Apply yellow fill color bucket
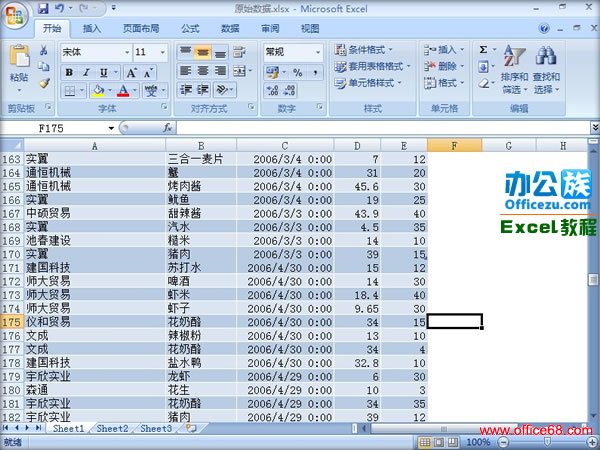Screen dimensions: 600x450 (98, 91)
